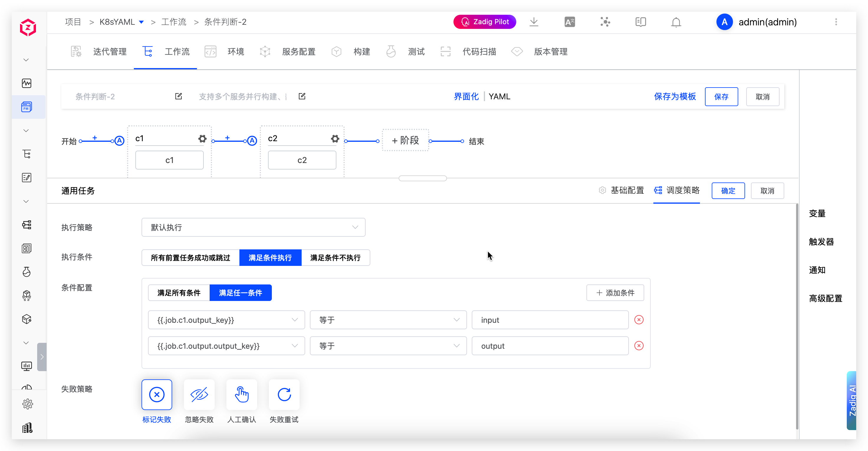
Task: Open the c1 stage settings gear
Action: click(x=202, y=139)
